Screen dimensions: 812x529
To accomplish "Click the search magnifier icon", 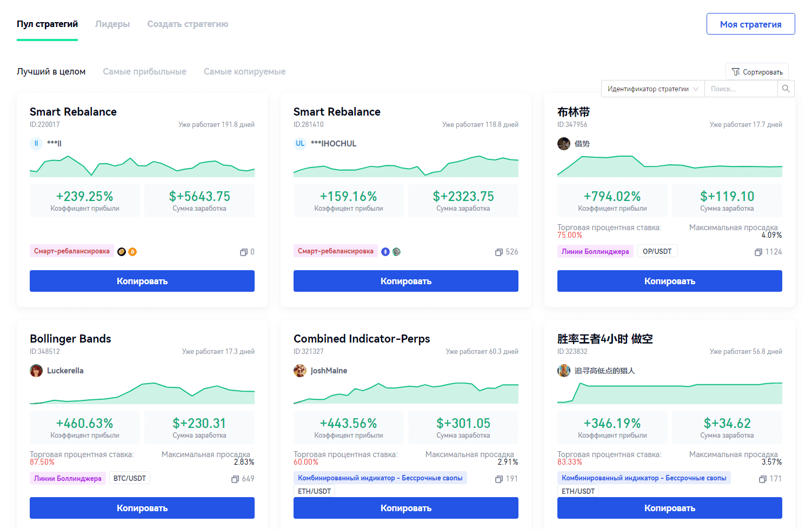I will [x=786, y=89].
